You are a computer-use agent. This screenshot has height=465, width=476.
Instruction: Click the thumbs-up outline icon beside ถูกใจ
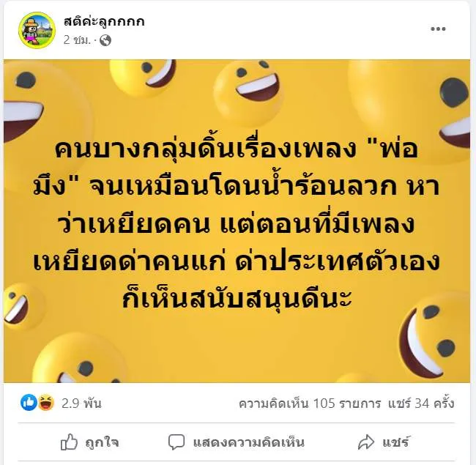click(x=69, y=442)
